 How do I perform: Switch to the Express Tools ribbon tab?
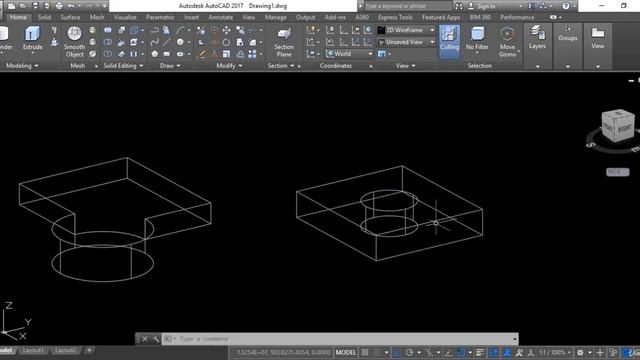pyautogui.click(x=395, y=17)
